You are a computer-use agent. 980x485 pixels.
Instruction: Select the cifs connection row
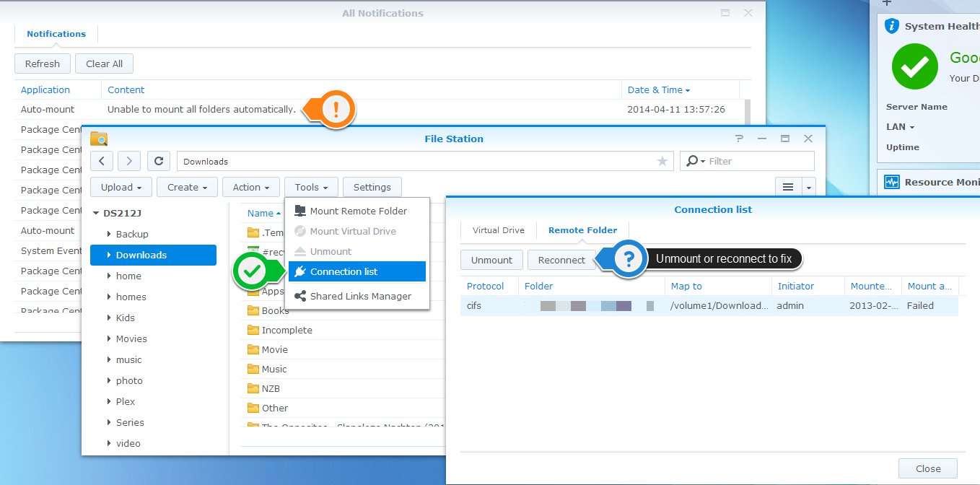pos(707,305)
